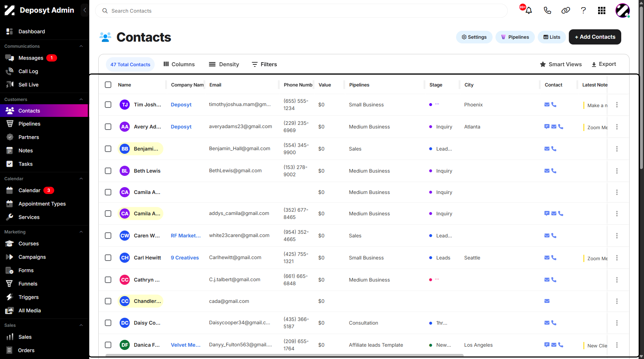Send SMS to Avery Ad via chat icon
The width and height of the screenshot is (644, 359).
pos(547,127)
